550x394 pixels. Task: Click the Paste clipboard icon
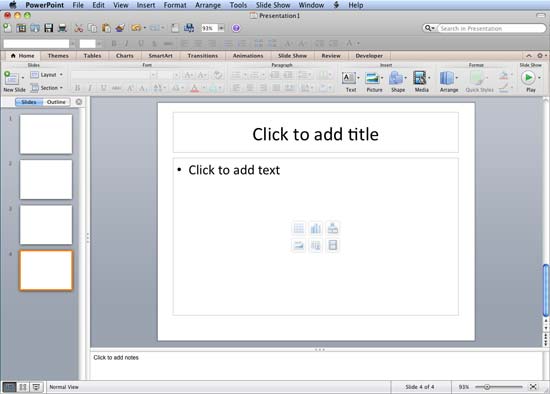(106, 28)
